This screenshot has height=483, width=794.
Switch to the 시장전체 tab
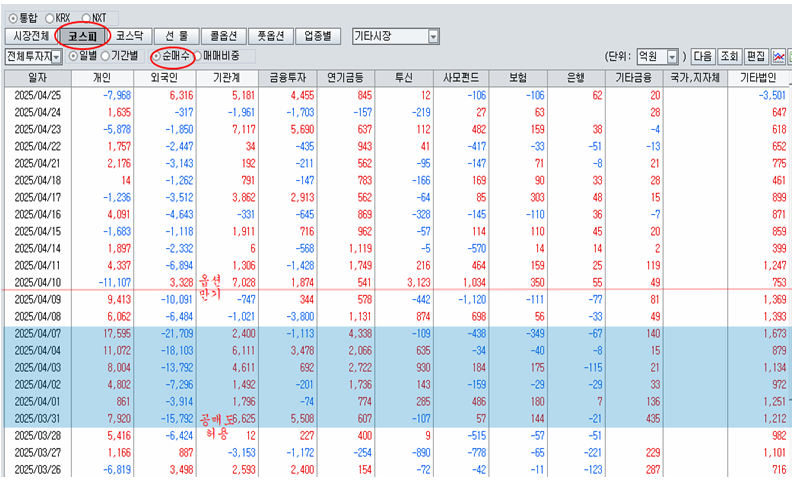pyautogui.click(x=30, y=36)
